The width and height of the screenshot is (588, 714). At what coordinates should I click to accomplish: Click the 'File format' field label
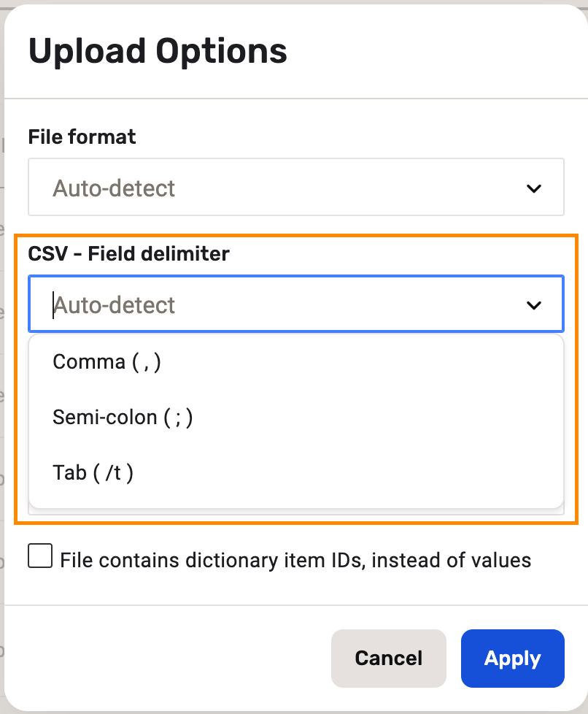point(82,137)
